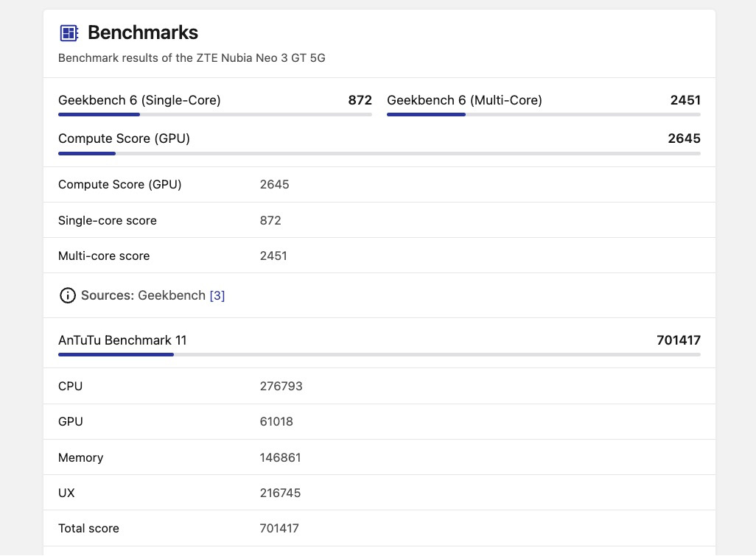Click the CPU value 276793
Image resolution: width=756 pixels, height=556 pixels.
tap(281, 387)
